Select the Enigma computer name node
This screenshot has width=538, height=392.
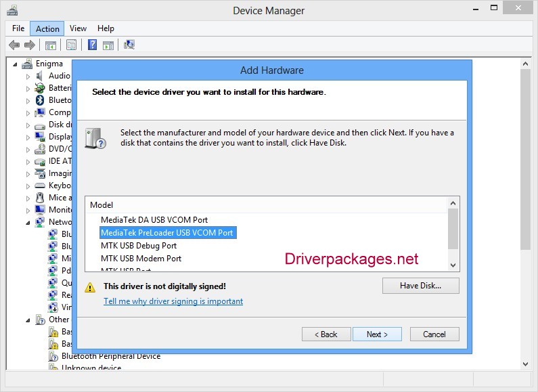49,64
